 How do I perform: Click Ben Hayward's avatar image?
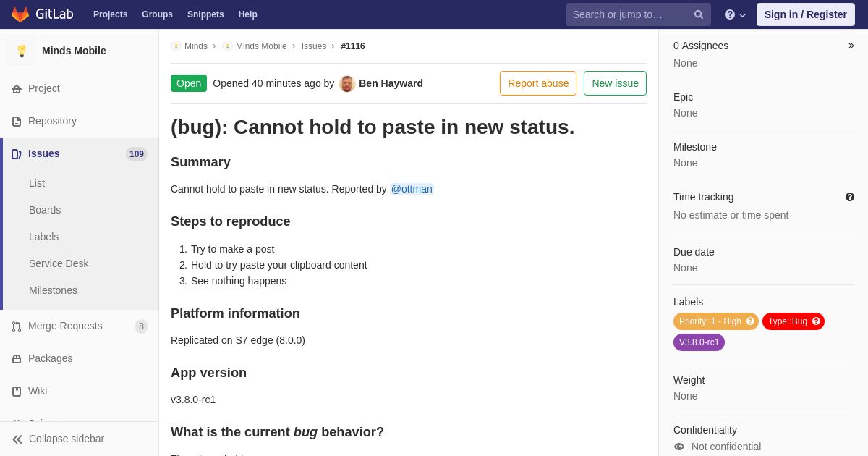(347, 83)
